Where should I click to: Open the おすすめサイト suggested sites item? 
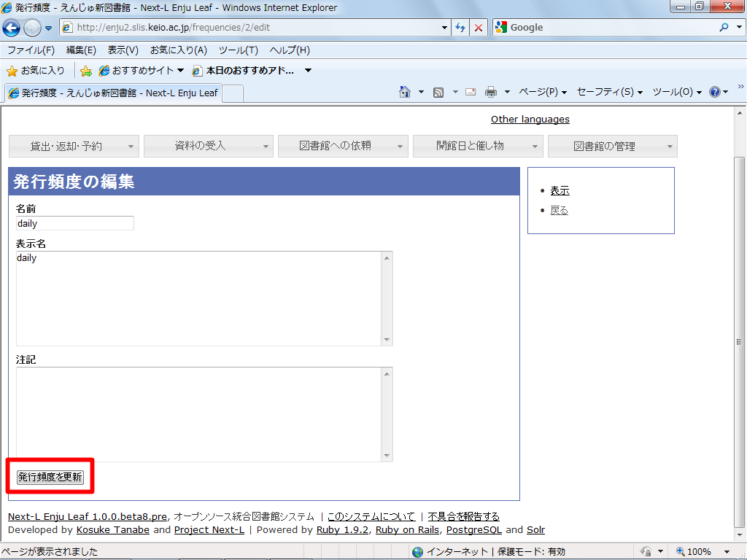coord(141,71)
